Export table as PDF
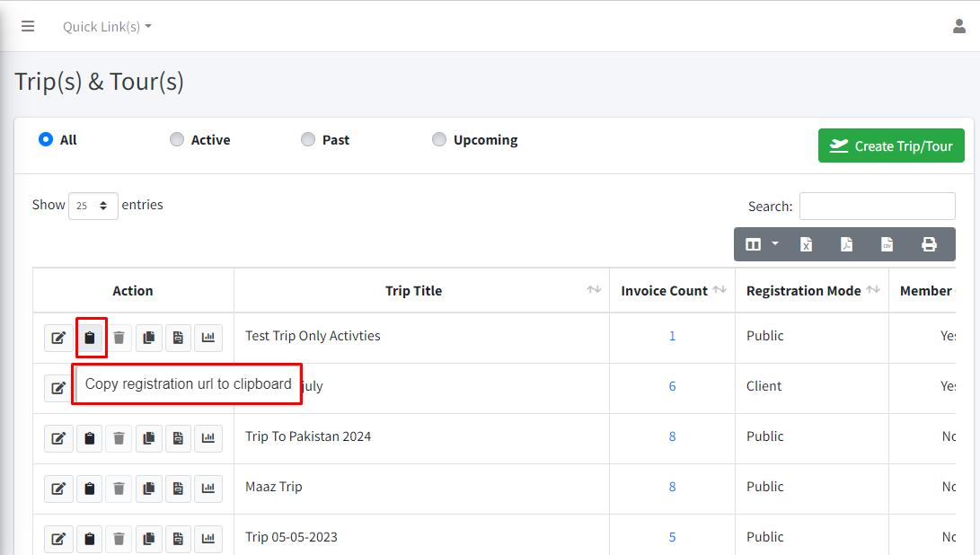Viewport: 980px width, 555px height. (846, 244)
